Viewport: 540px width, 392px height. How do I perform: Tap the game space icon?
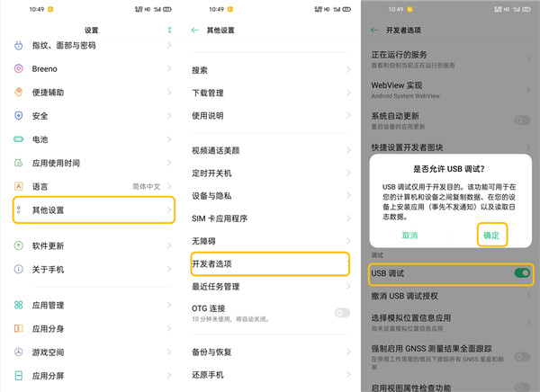coord(19,352)
